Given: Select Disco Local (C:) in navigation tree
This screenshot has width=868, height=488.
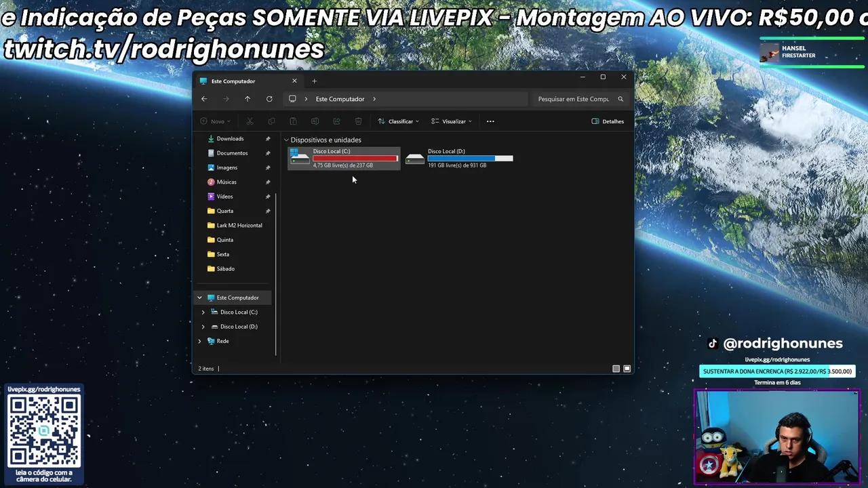Looking at the screenshot, I should click(239, 312).
